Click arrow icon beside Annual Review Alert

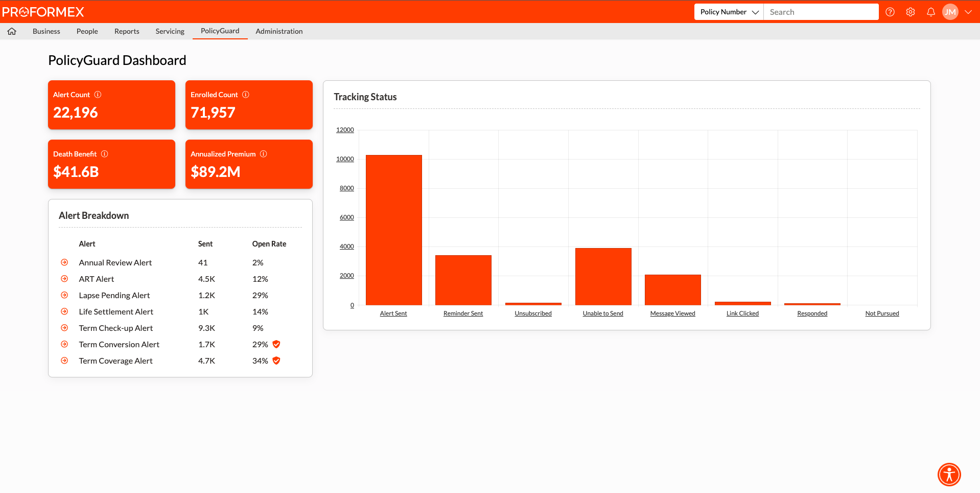coord(64,262)
